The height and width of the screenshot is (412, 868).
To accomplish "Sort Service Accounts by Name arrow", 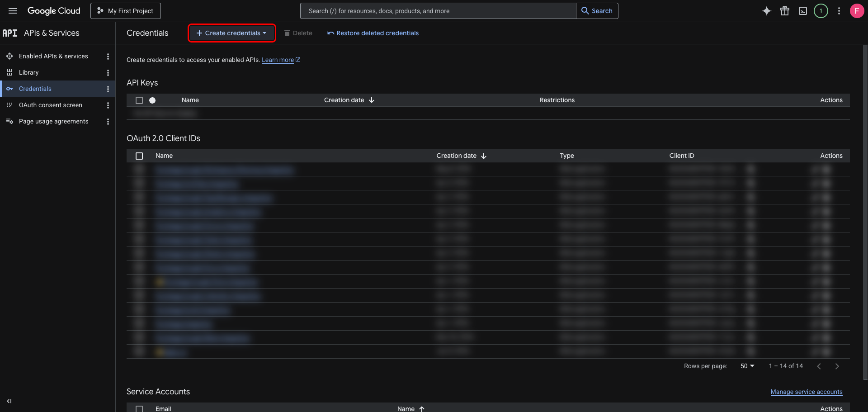I will [x=422, y=409].
